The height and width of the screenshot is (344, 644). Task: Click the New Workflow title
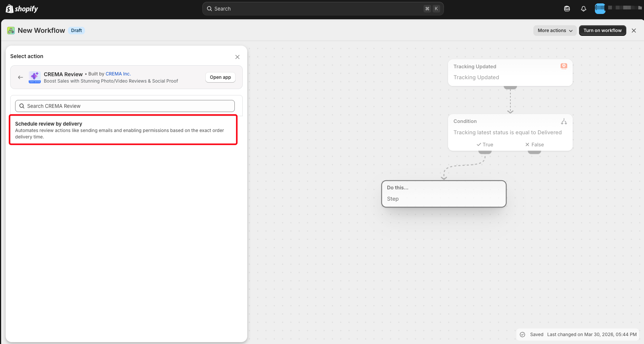click(x=42, y=31)
